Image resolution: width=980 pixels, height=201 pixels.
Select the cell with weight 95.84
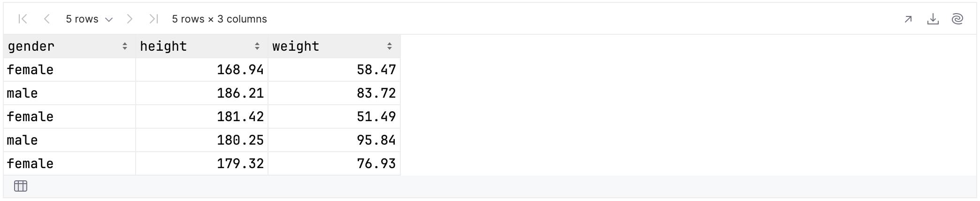click(334, 140)
